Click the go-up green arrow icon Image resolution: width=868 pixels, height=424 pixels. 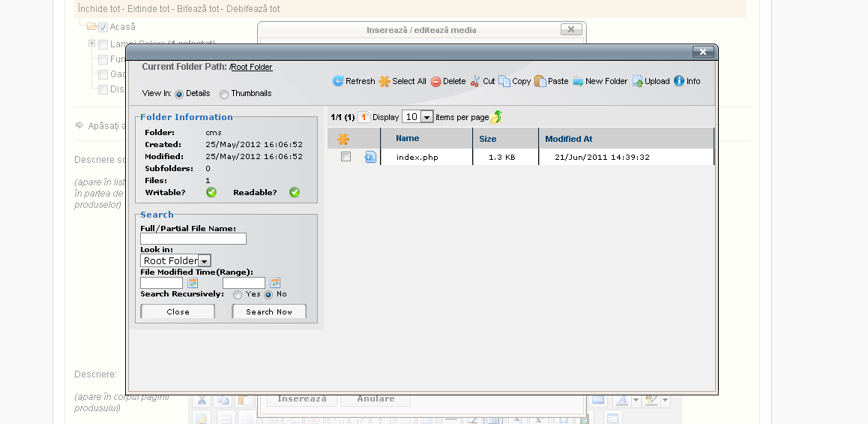coord(496,117)
